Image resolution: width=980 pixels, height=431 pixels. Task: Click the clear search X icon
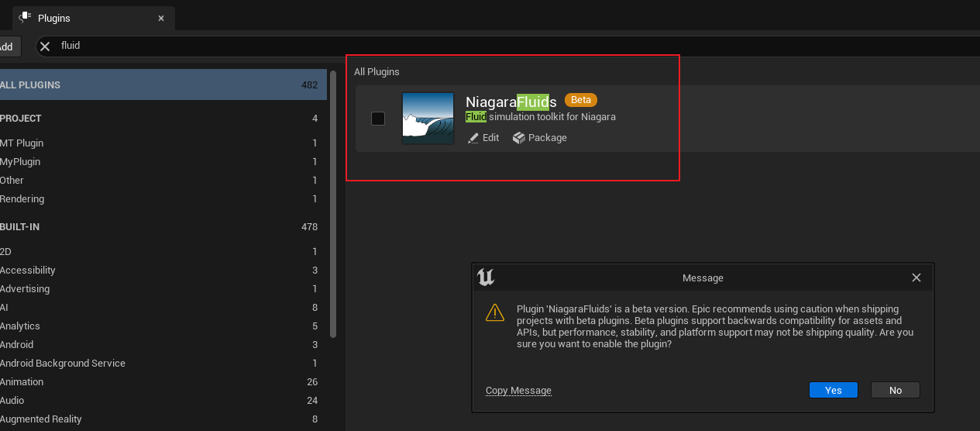(45, 47)
